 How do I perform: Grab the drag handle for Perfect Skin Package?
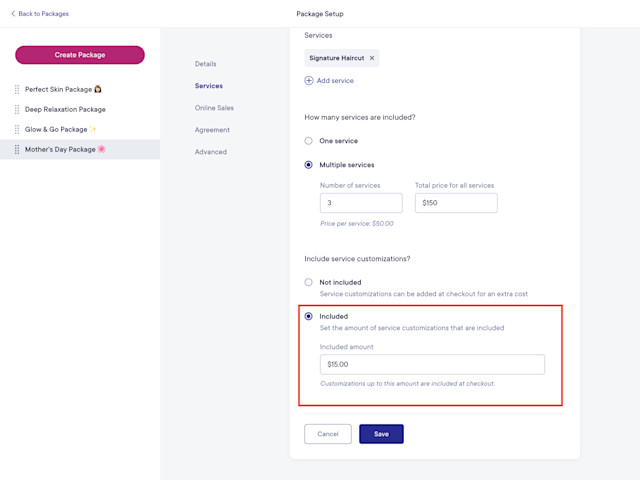point(17,89)
